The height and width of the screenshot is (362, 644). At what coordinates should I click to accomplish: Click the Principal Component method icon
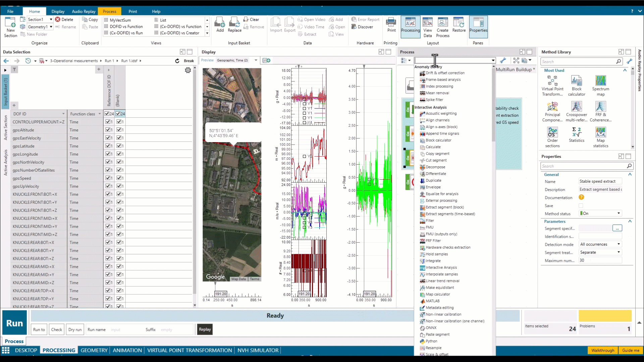(x=552, y=107)
